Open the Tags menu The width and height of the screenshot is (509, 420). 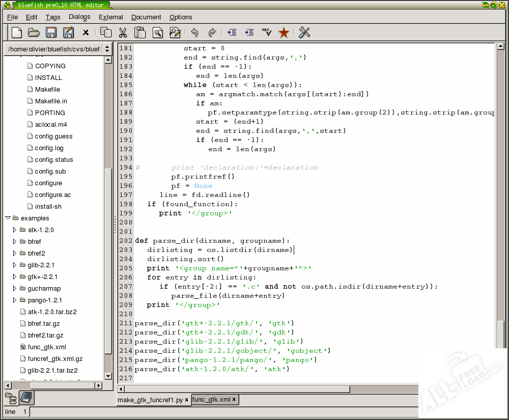pyautogui.click(x=53, y=17)
